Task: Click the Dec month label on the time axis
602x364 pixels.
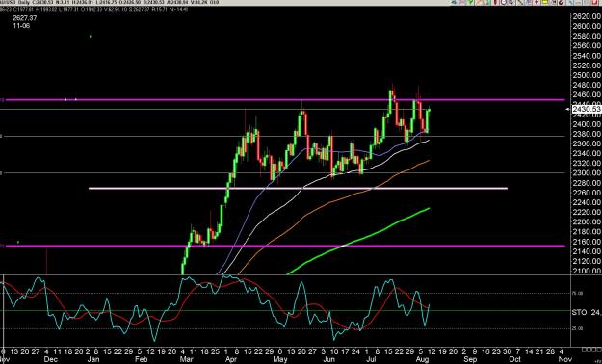Action: point(51,359)
